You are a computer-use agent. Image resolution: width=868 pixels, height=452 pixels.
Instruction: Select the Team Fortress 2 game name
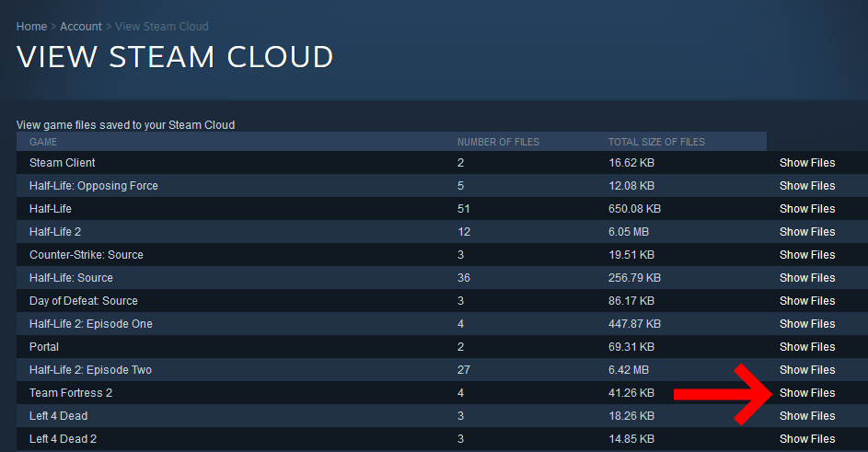pos(71,393)
